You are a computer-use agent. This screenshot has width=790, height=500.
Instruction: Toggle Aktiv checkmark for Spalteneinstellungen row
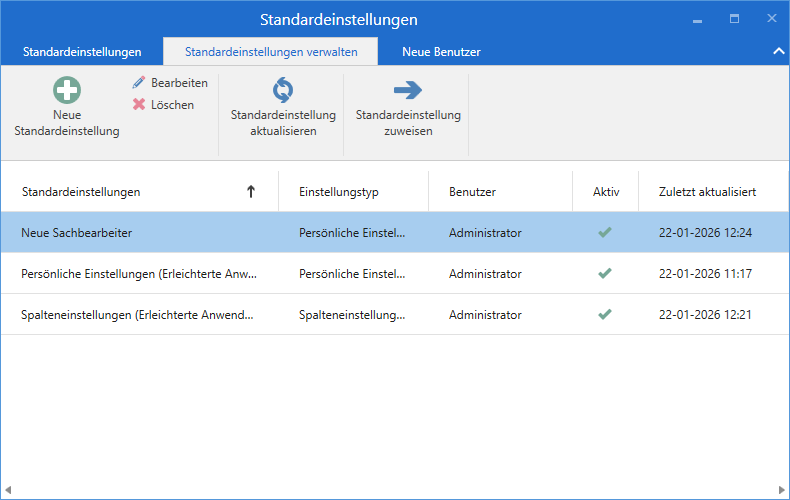pyautogui.click(x=605, y=315)
